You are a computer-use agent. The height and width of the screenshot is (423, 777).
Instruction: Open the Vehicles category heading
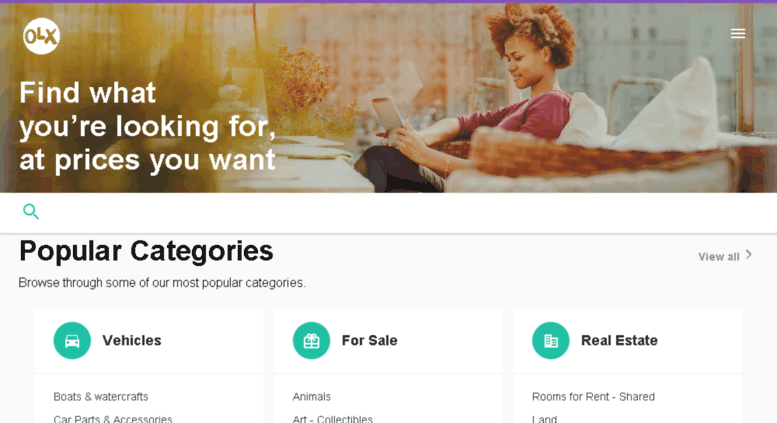coord(132,340)
